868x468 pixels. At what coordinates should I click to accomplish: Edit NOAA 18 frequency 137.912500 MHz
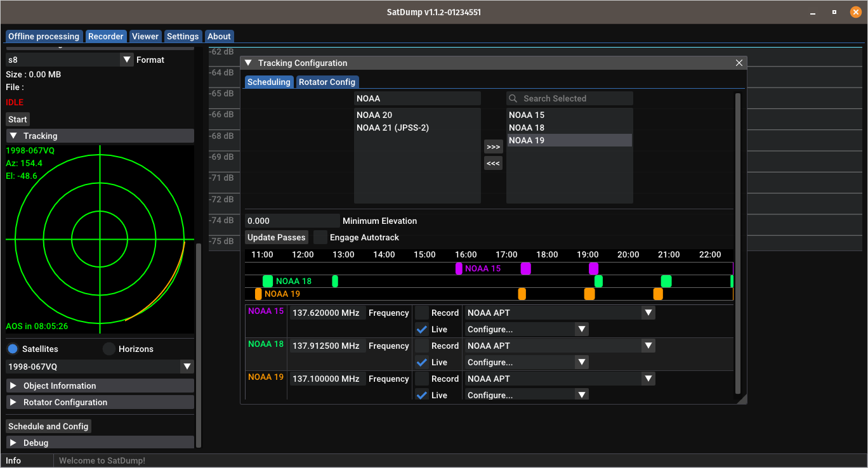tap(327, 346)
